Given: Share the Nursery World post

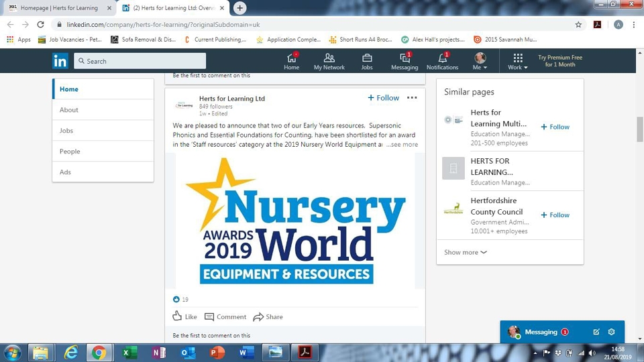Looking at the screenshot, I should 268,317.
